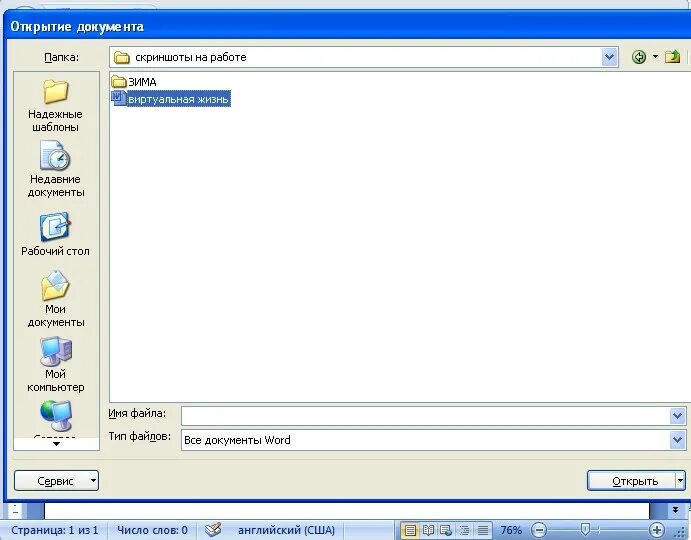Show more places in the sidebar
Screen dimensions: 691x540
[x=56, y=443]
